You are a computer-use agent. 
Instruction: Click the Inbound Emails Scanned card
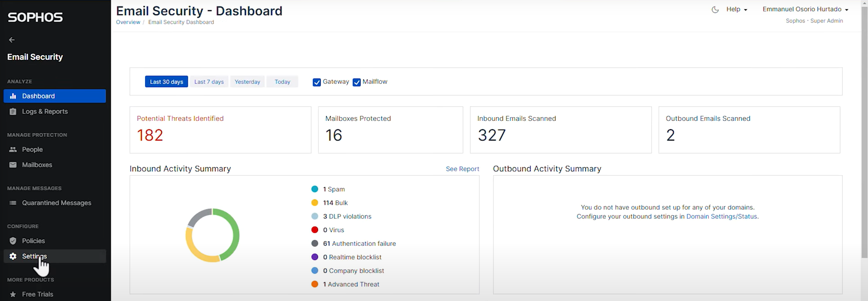(x=561, y=130)
